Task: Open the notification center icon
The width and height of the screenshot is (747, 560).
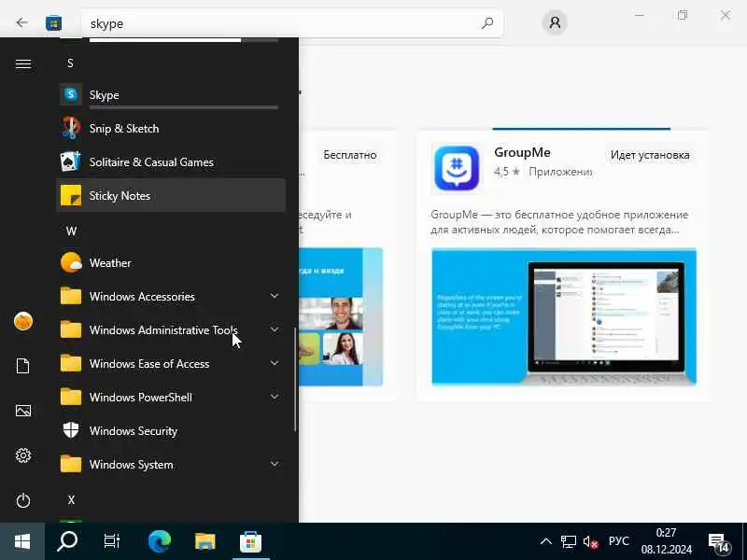Action: click(719, 542)
